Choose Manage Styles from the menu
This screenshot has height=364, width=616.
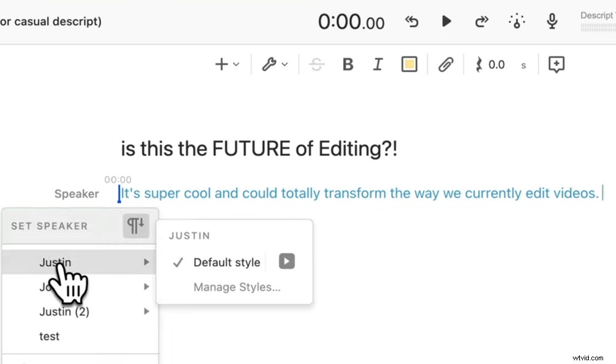pyautogui.click(x=237, y=287)
